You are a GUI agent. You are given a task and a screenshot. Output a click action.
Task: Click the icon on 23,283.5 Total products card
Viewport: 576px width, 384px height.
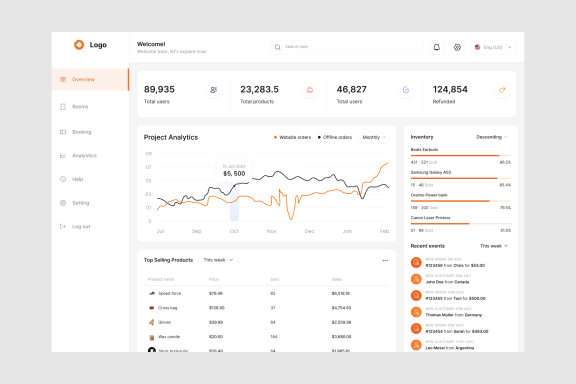tap(310, 90)
